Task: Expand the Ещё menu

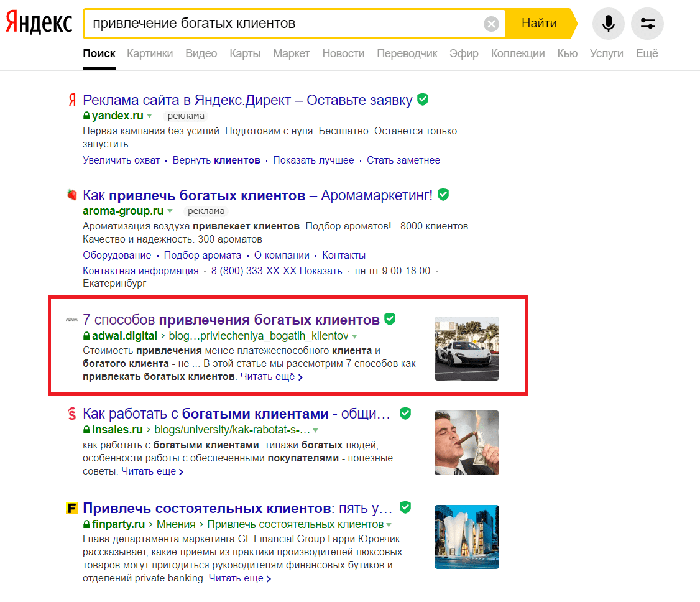Action: click(x=647, y=53)
